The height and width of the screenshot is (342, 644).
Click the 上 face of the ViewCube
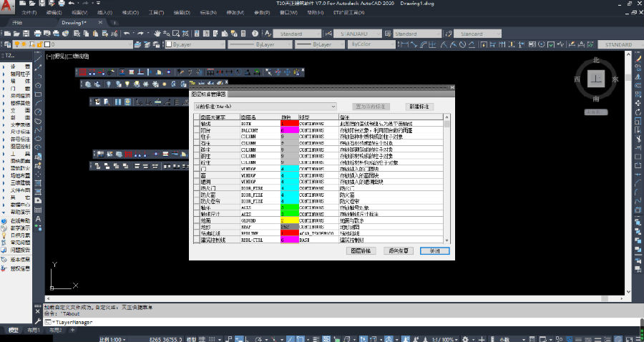[x=596, y=80]
